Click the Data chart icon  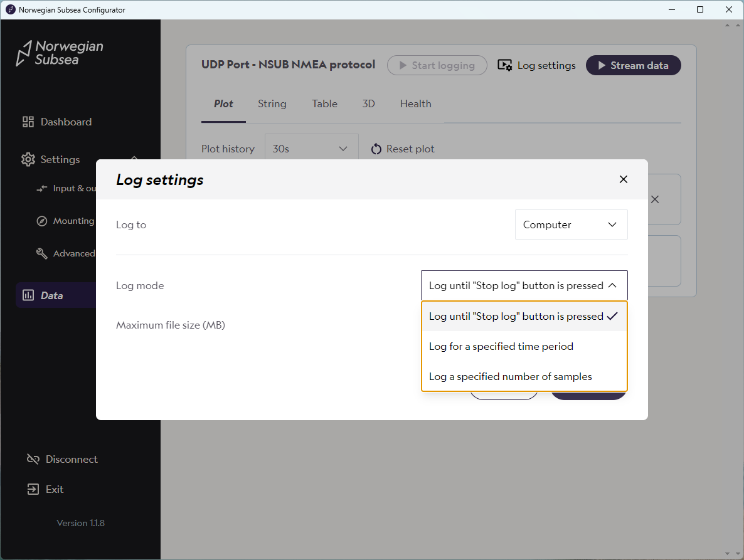point(28,295)
